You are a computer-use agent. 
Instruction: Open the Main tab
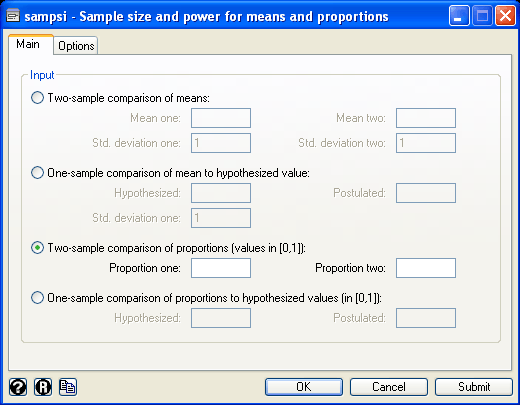(28, 44)
